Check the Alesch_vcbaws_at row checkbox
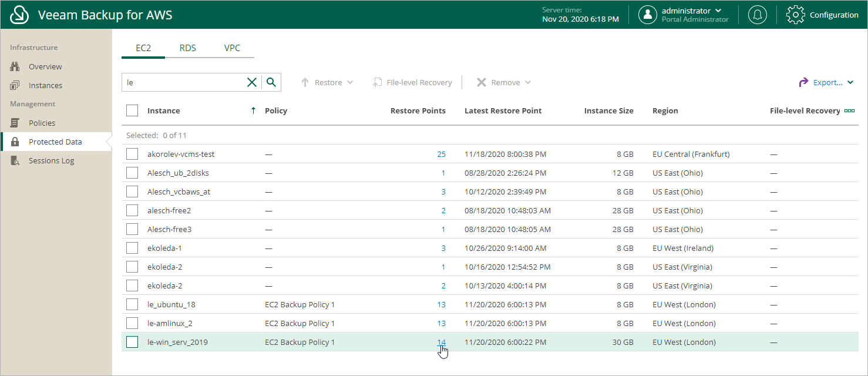Viewport: 868px width, 376px height. point(132,192)
